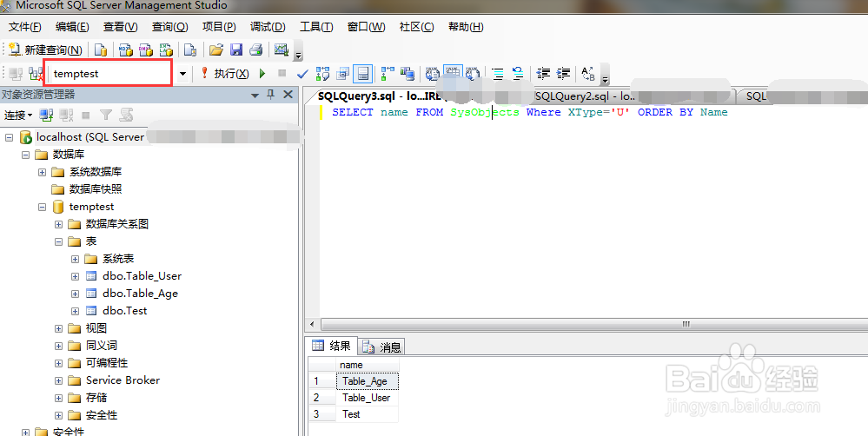The width and height of the screenshot is (868, 436).
Task: Click the 新建查询(N) new query button
Action: pos(45,50)
